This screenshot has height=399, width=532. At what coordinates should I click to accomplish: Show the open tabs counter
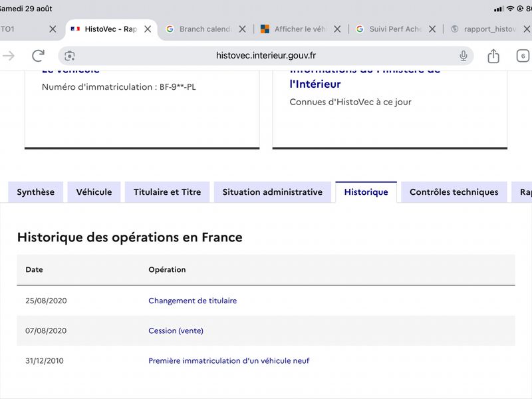point(523,56)
